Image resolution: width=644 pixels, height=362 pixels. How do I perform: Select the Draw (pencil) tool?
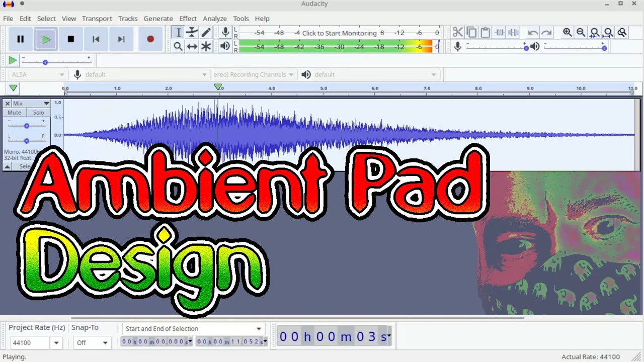206,33
